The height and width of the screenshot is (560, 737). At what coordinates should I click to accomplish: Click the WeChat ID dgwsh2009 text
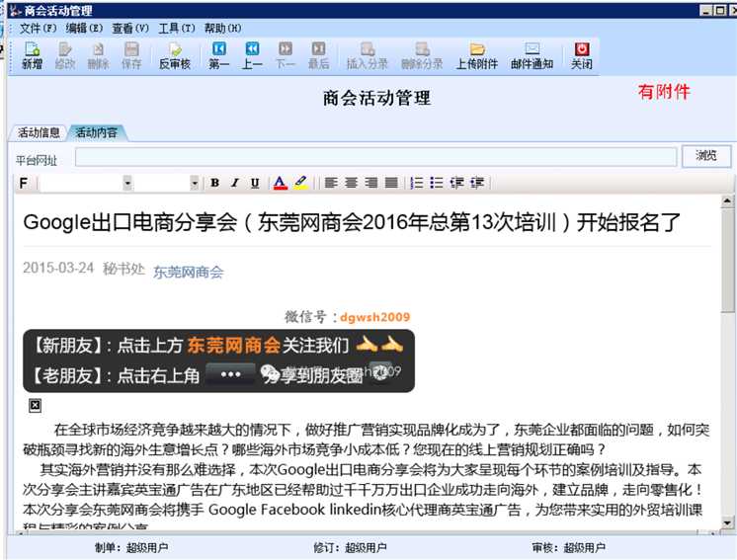point(375,317)
